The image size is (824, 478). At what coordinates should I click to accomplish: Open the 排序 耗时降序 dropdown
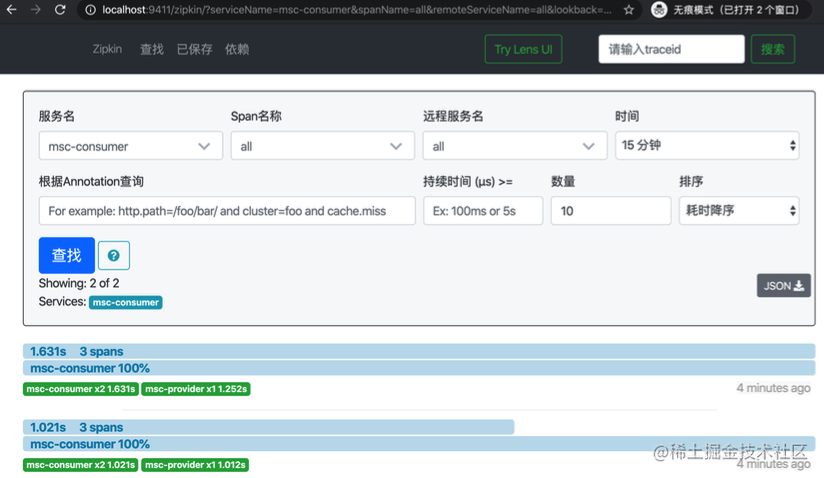pos(739,211)
